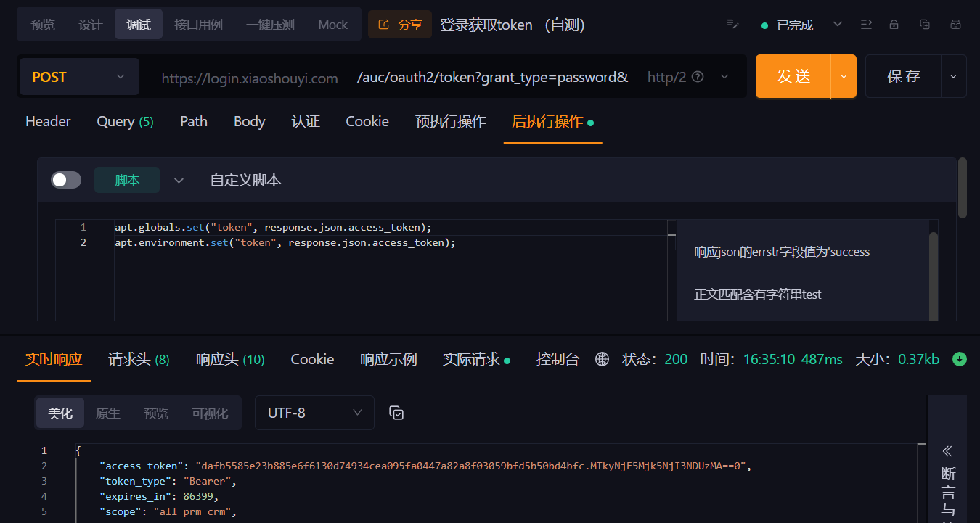The image size is (980, 523).
Task: Click the archive box icon
Action: pyautogui.click(x=956, y=24)
